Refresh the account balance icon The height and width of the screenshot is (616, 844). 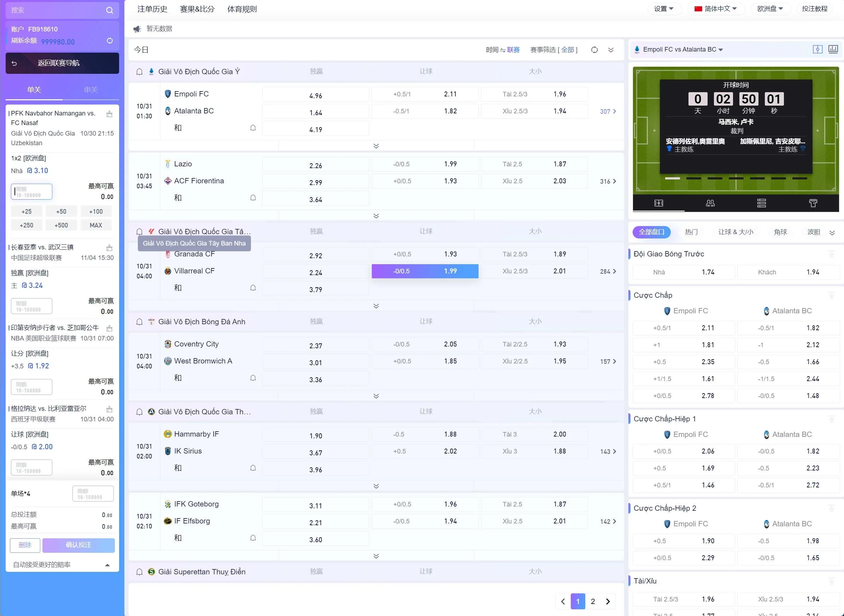point(110,41)
